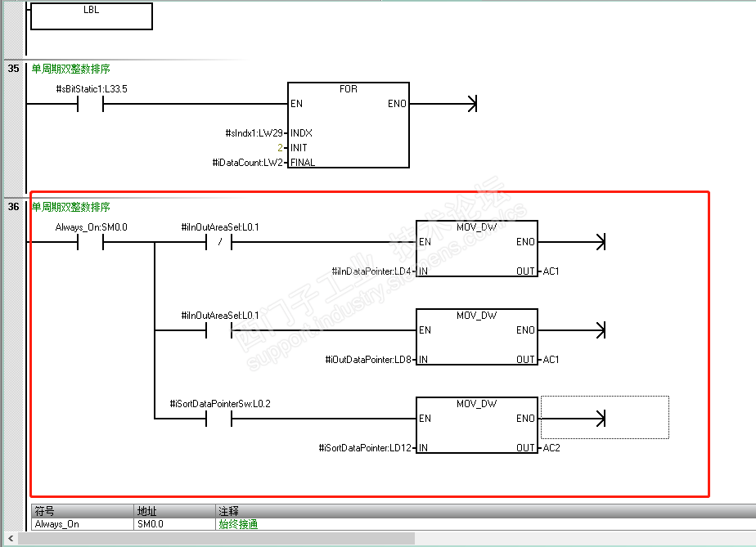Select network number 35

pos(13,69)
